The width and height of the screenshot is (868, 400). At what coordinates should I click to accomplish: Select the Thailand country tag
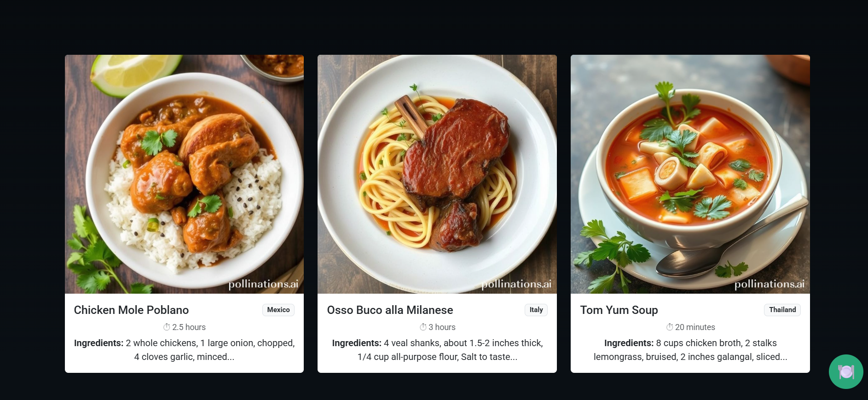click(782, 310)
